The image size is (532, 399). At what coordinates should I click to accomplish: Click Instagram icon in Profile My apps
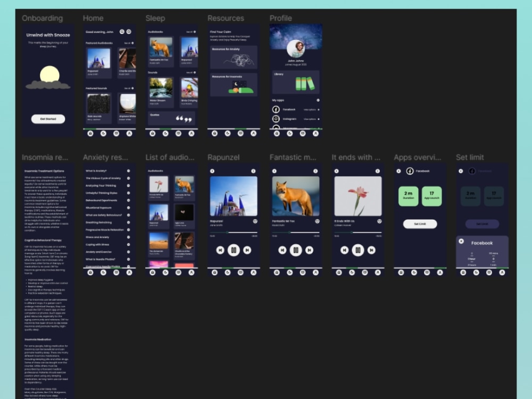(x=276, y=119)
